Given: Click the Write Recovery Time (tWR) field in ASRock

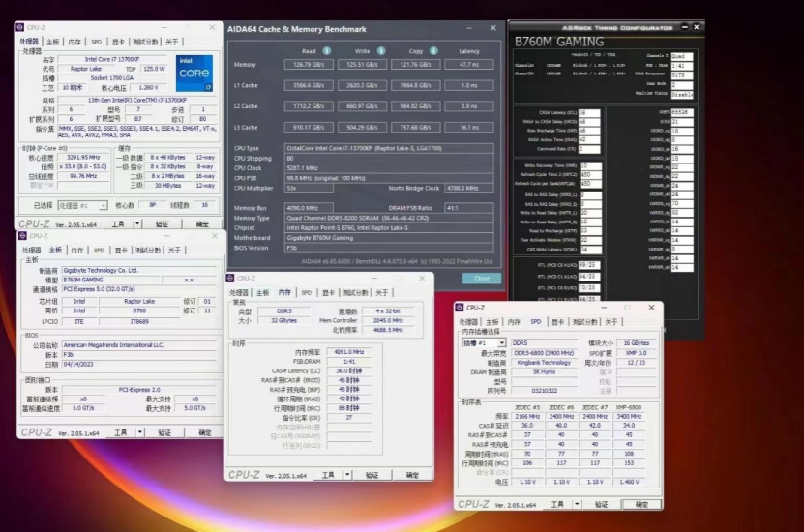Looking at the screenshot, I should (591, 165).
